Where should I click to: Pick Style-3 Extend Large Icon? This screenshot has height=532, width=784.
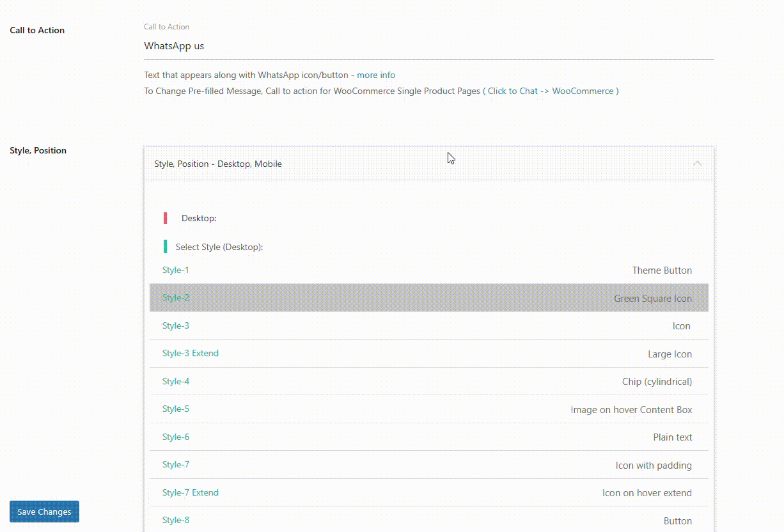click(428, 354)
